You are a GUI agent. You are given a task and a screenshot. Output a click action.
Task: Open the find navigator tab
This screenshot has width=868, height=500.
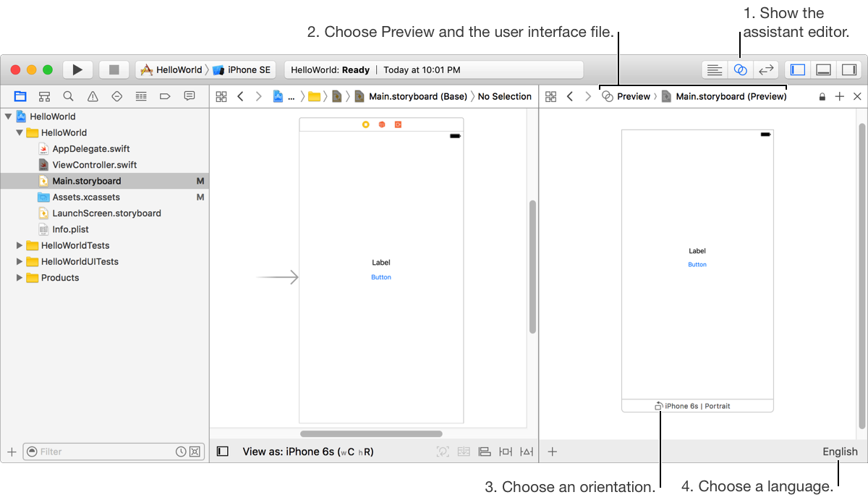pyautogui.click(x=68, y=96)
